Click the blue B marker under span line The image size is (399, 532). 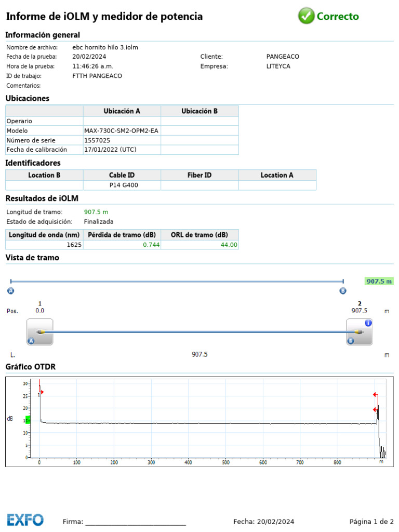[x=343, y=291]
